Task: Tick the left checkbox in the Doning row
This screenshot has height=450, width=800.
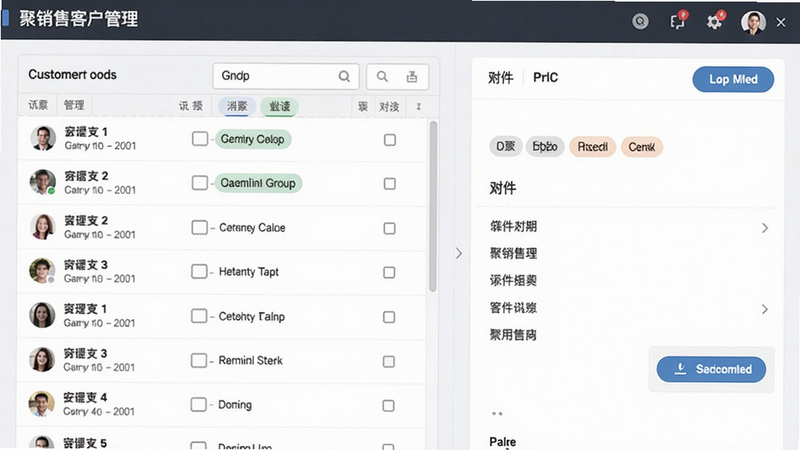Action: click(x=198, y=405)
